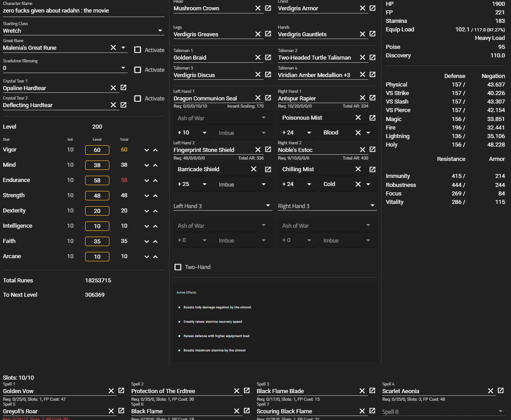
Task: Open Mushroom Crown details link icon
Action: (268, 8)
